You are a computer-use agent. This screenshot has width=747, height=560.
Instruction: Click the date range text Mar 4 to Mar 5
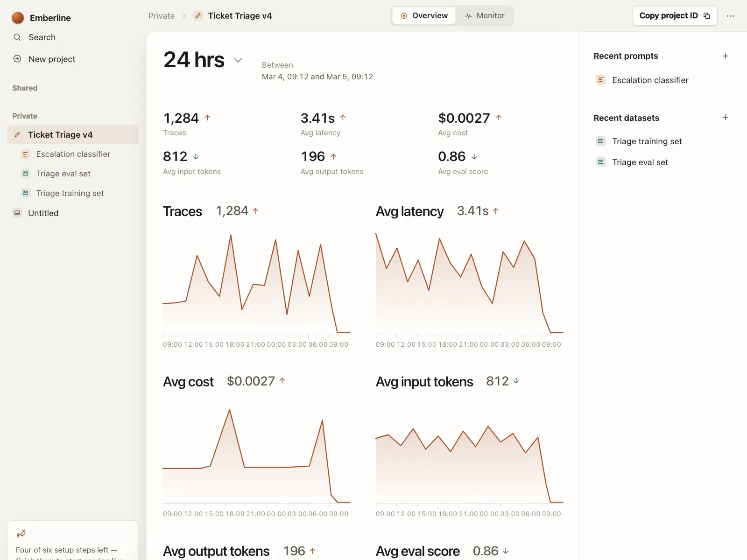317,77
